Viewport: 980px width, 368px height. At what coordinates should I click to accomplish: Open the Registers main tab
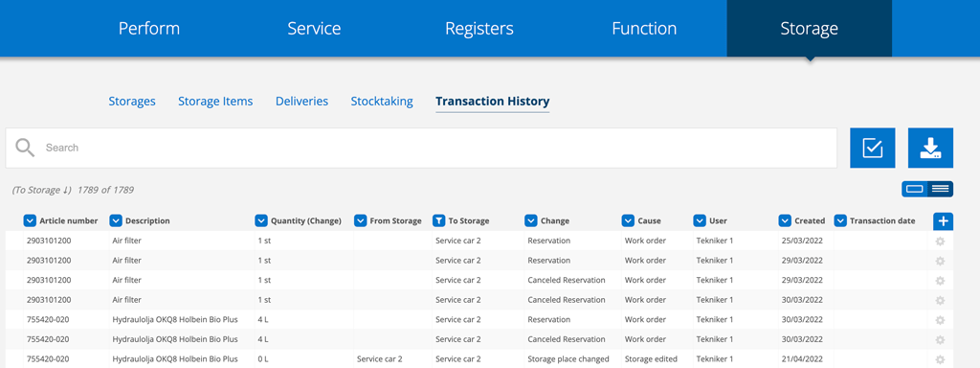[479, 28]
